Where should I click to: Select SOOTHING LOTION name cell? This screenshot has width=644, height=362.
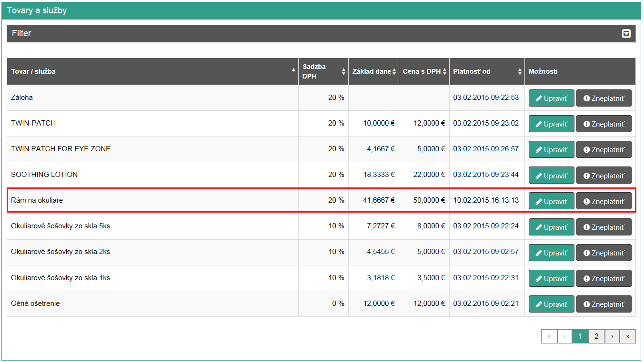coord(152,175)
